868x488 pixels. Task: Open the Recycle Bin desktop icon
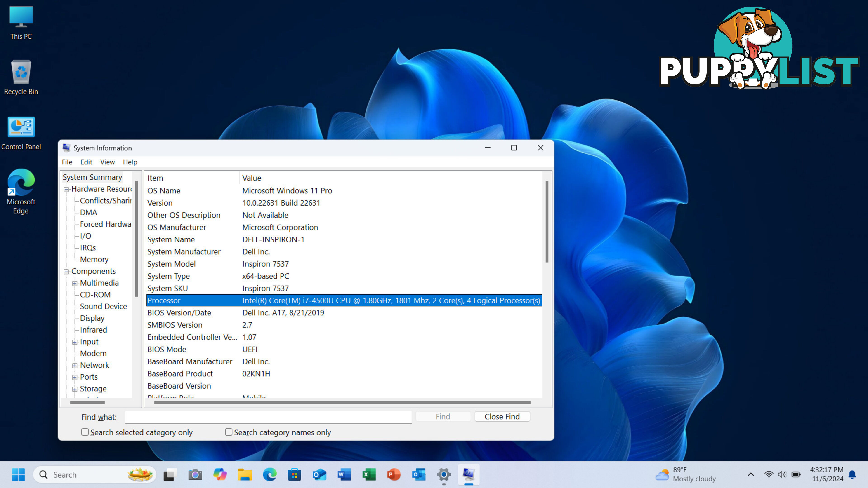click(21, 77)
